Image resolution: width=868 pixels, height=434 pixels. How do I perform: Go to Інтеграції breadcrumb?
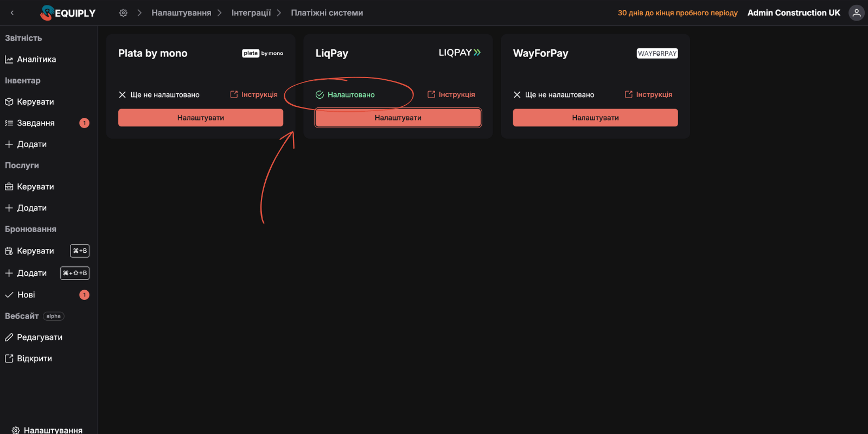251,13
